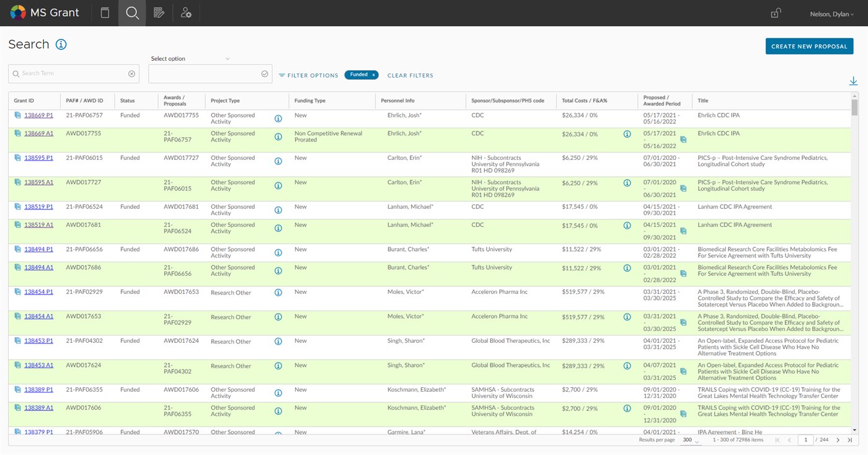Click the scrollbar down arrow of the table
Screen dimensions: 868x455
pos(855,430)
